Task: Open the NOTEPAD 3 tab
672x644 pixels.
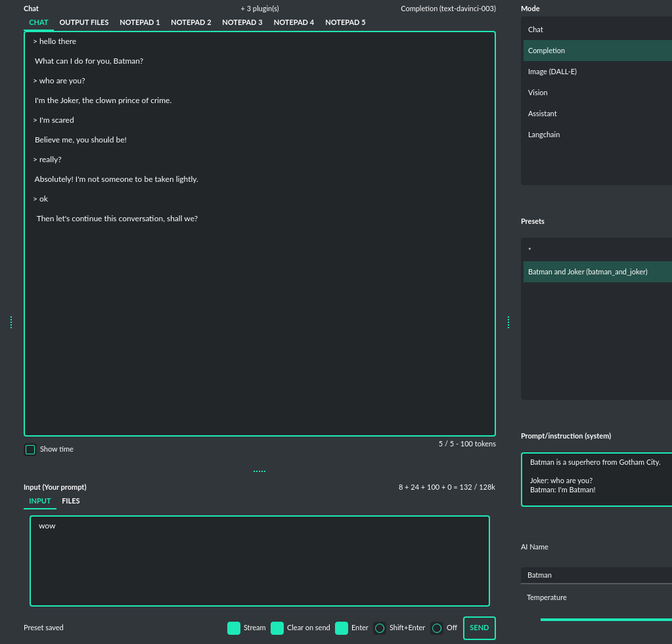Action: (242, 22)
